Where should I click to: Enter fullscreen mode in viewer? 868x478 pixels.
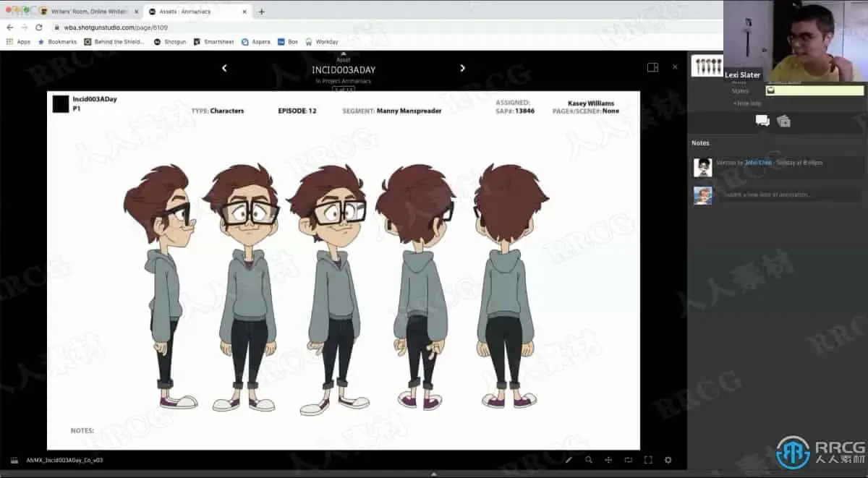tap(648, 460)
